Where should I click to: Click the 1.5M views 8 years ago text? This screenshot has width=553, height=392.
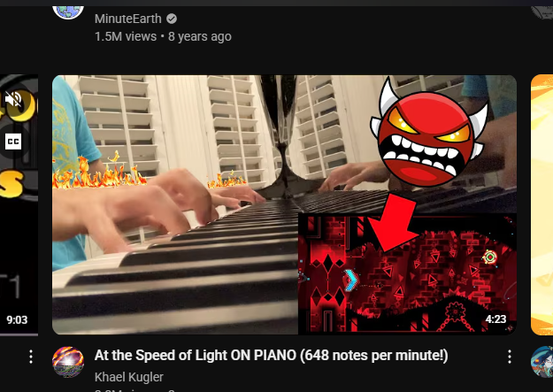point(163,36)
